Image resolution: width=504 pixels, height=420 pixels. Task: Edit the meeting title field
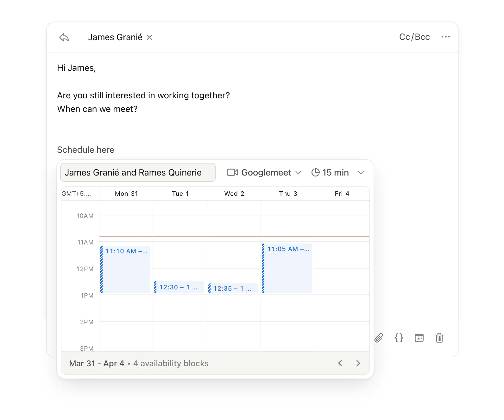click(138, 172)
